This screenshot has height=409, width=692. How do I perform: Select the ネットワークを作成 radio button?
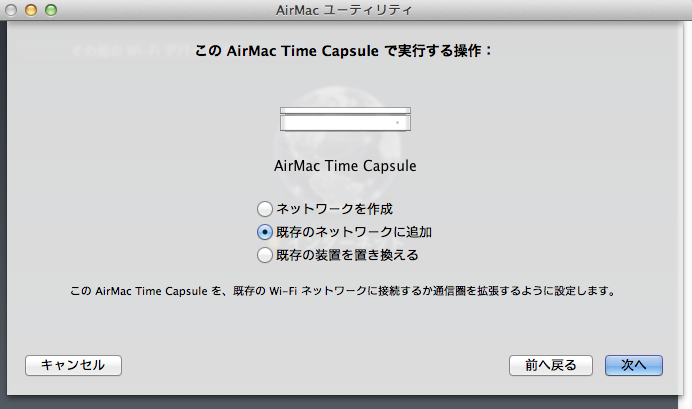[264, 209]
